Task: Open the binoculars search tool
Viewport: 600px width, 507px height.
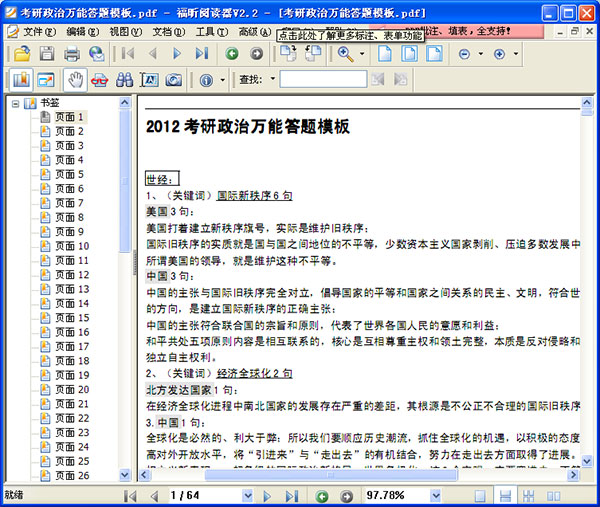Action: (124, 80)
